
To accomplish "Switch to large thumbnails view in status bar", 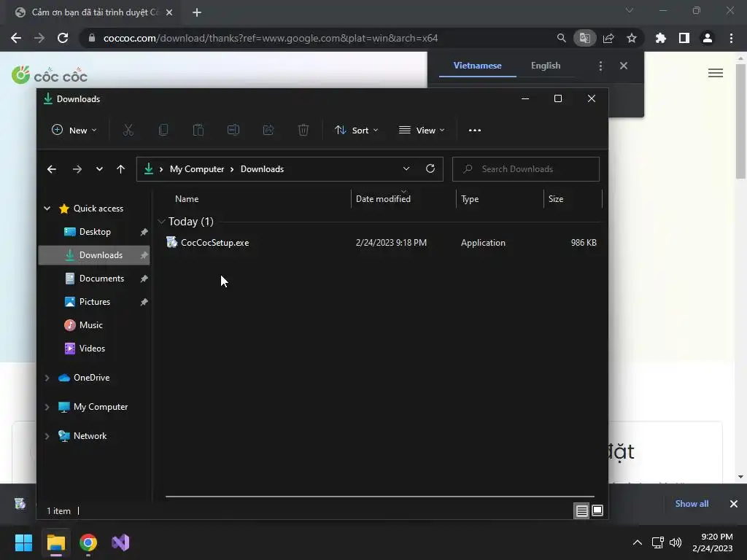I will tap(597, 510).
